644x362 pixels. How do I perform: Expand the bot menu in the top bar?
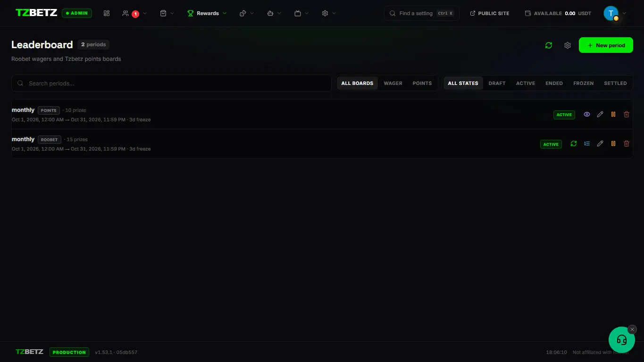tap(274, 13)
